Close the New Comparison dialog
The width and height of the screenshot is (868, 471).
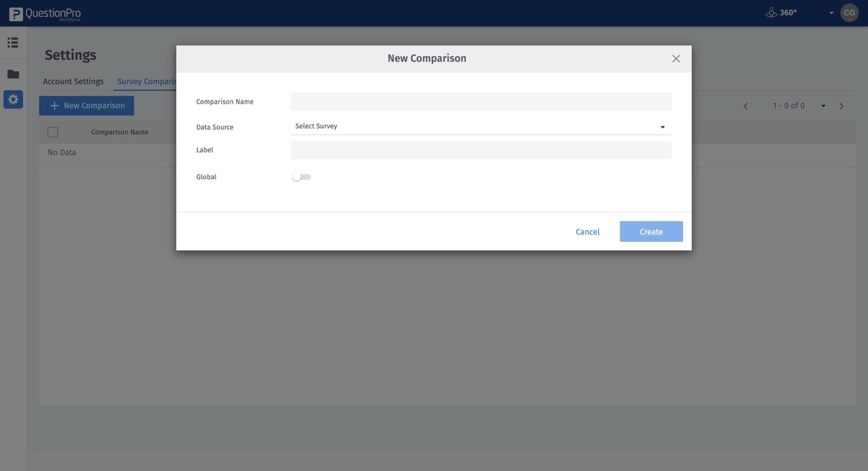[x=675, y=58]
